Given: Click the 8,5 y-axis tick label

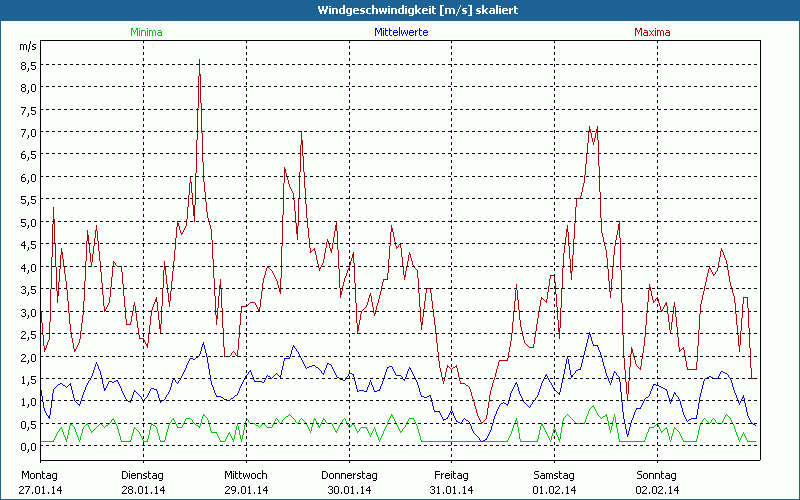Looking at the screenshot, I should point(28,65).
